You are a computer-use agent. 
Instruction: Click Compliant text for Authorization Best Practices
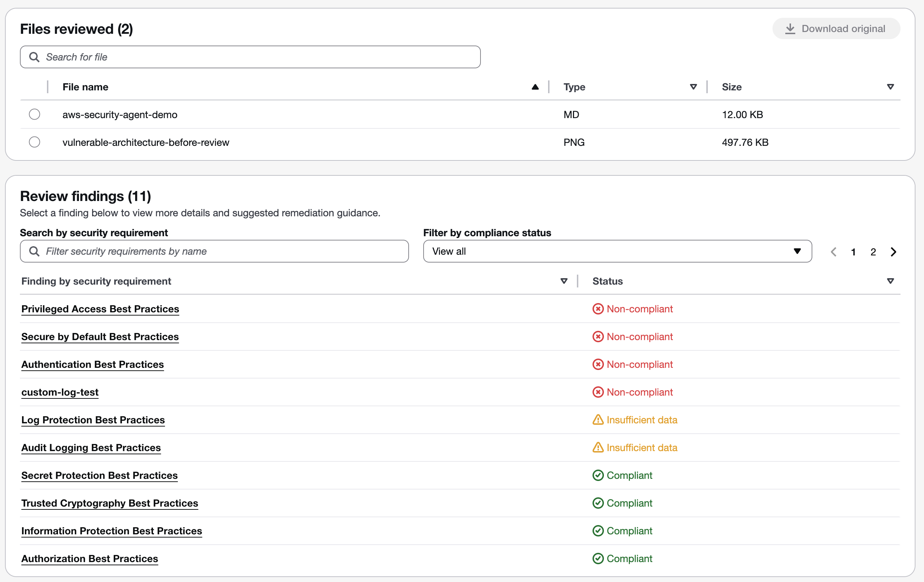[629, 559]
